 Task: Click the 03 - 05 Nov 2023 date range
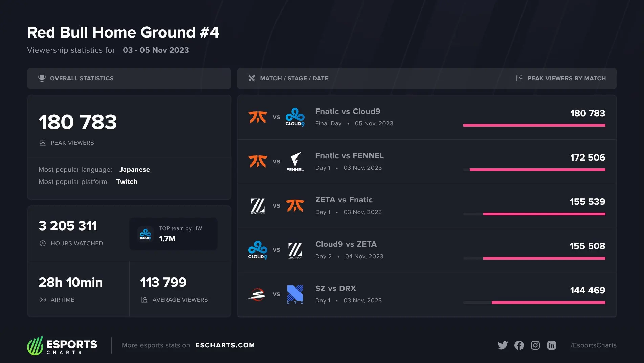click(156, 50)
